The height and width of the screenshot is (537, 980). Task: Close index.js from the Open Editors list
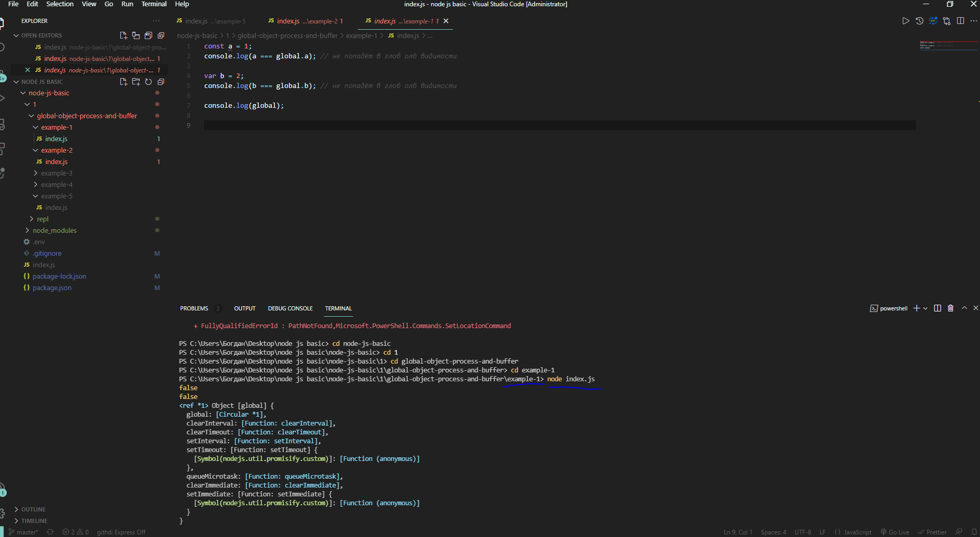(28, 70)
